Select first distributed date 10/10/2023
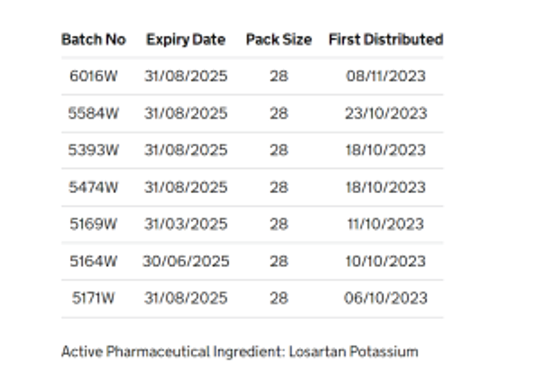The height and width of the screenshot is (392, 540). [386, 261]
